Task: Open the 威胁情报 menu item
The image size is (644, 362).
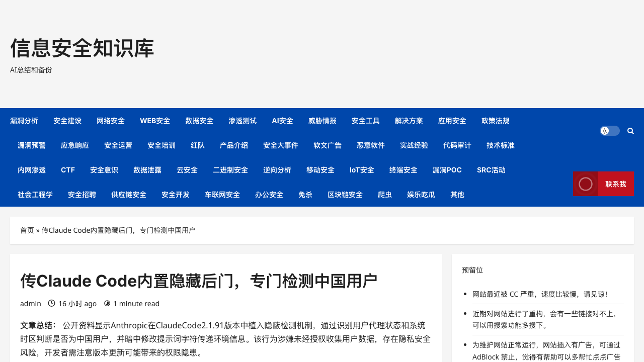Action: click(323, 121)
